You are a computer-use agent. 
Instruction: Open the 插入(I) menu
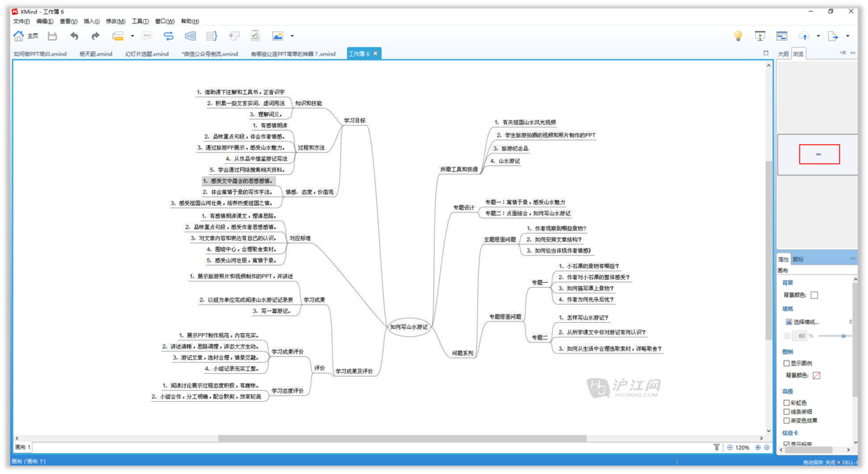tap(91, 22)
